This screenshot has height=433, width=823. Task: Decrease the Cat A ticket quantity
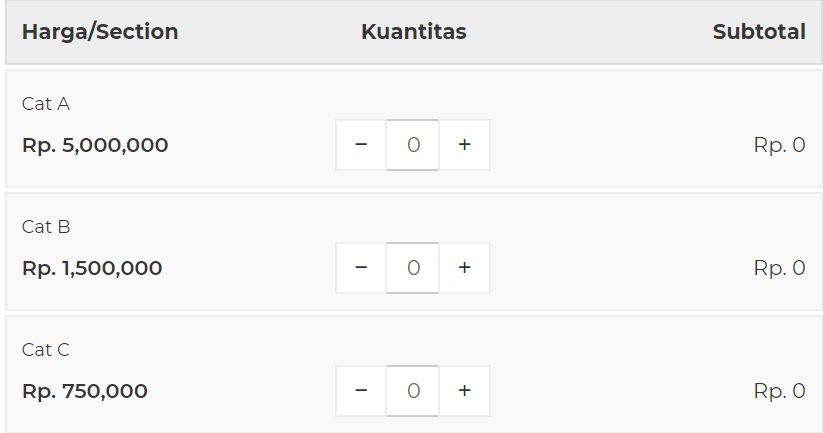tap(361, 145)
